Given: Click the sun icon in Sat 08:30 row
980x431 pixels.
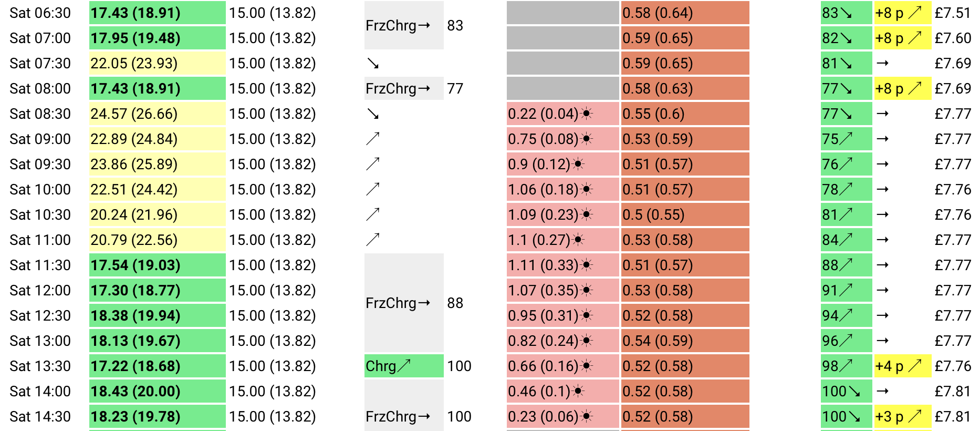Looking at the screenshot, I should click(x=587, y=114).
